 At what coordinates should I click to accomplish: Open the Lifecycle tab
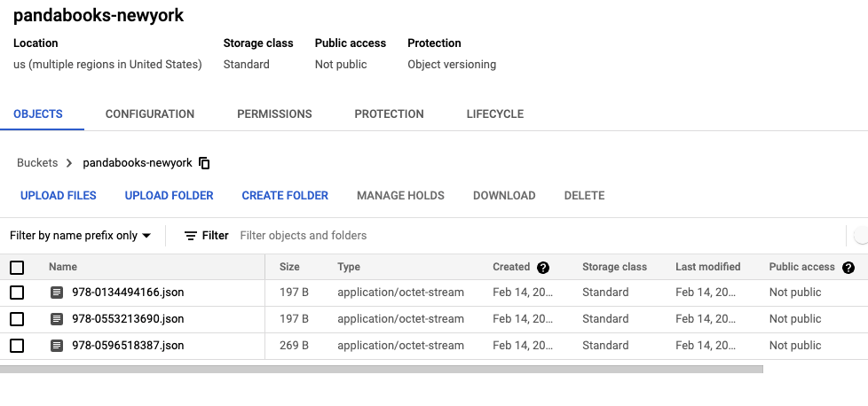click(x=495, y=114)
